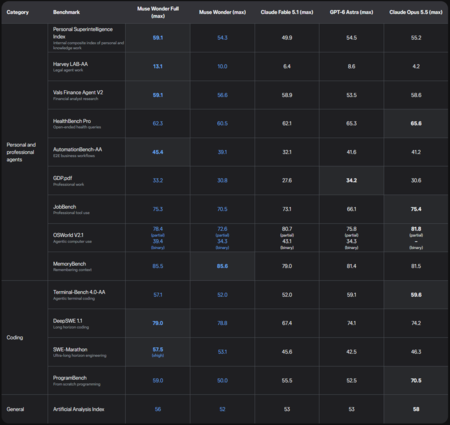
Task: Select the 34.2 GDP.pdf score
Action: [x=351, y=181]
